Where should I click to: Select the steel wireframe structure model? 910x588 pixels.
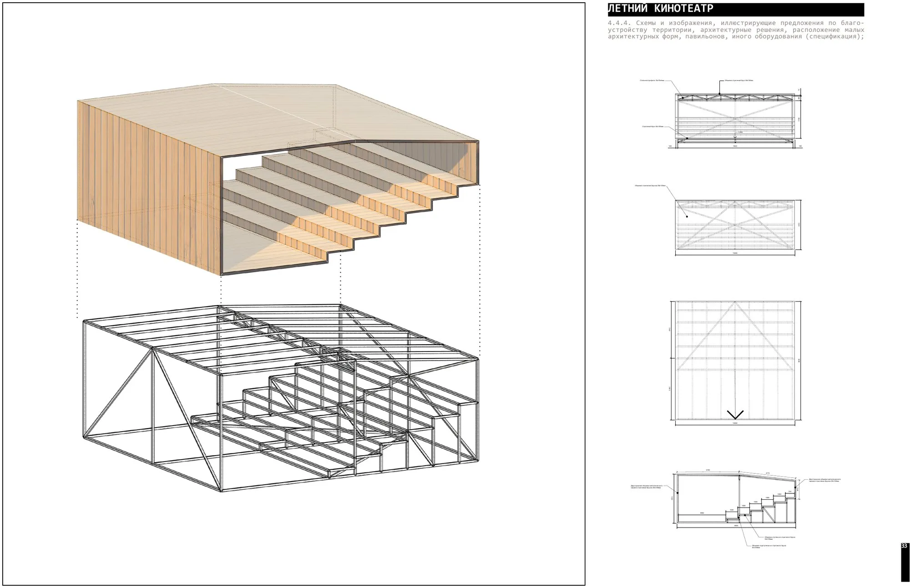pyautogui.click(x=281, y=398)
